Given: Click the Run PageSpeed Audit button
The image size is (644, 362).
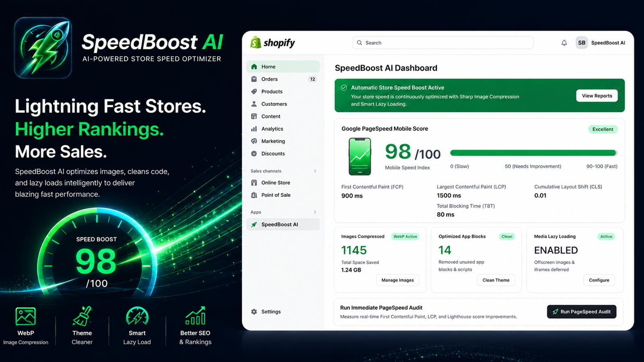Looking at the screenshot, I should pyautogui.click(x=582, y=312).
